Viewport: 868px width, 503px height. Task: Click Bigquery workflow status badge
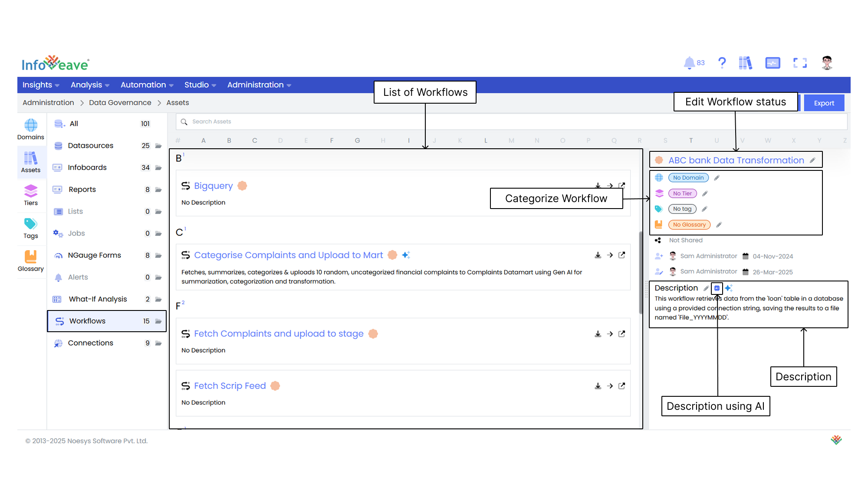click(x=242, y=186)
